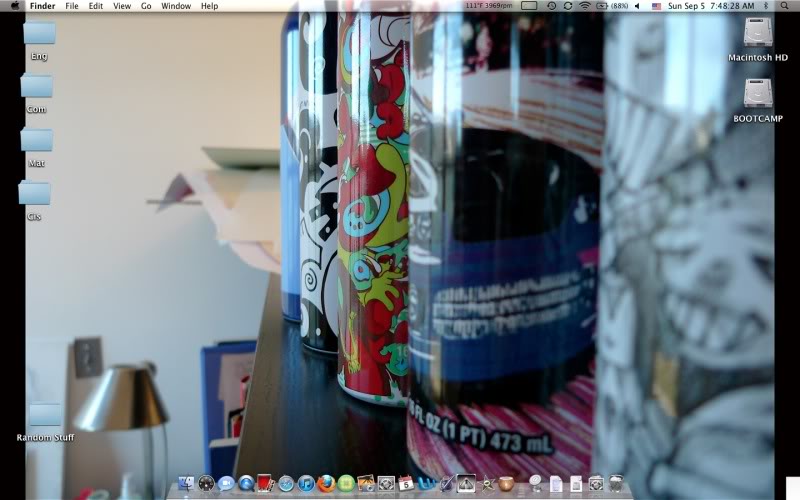Viewport: 800px width, 500px height.
Task: Open iChat speech-bubble icon in Dock
Action: (x=226, y=483)
